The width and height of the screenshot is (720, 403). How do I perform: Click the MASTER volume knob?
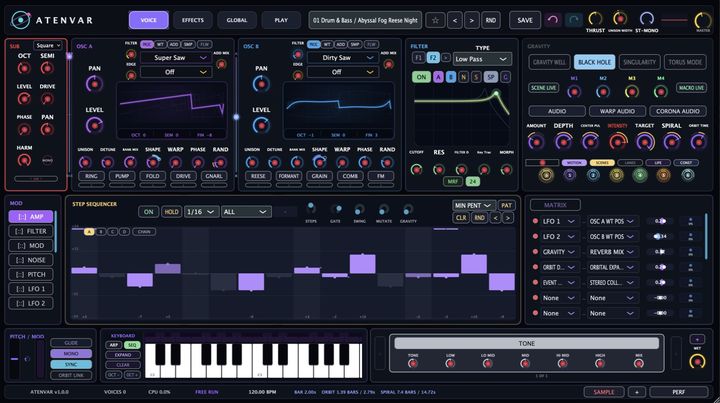coord(703,20)
